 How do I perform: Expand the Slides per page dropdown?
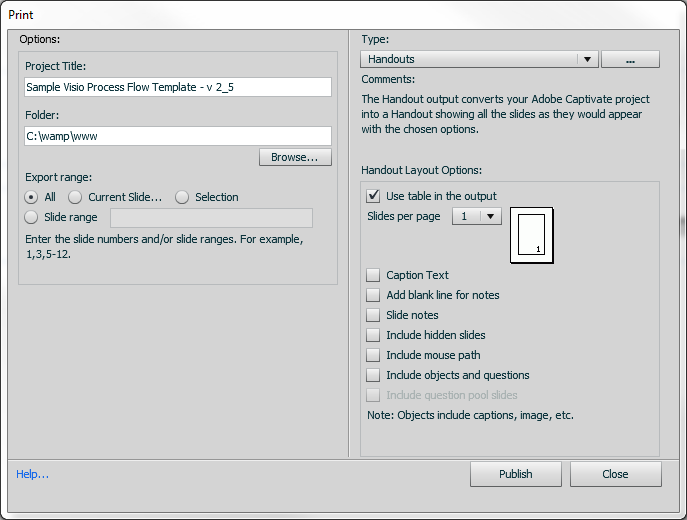coord(477,216)
